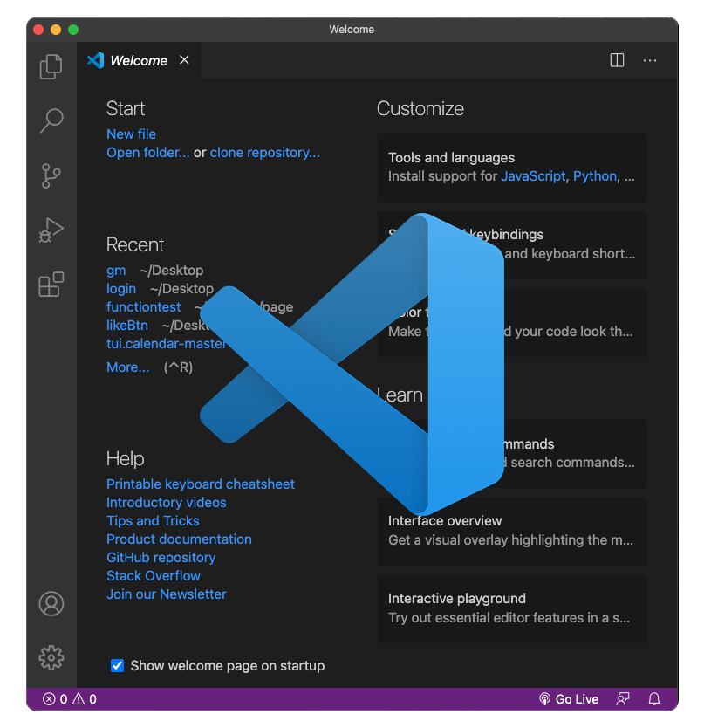The height and width of the screenshot is (728, 704).
Task: Click the Python language link
Action: click(595, 176)
